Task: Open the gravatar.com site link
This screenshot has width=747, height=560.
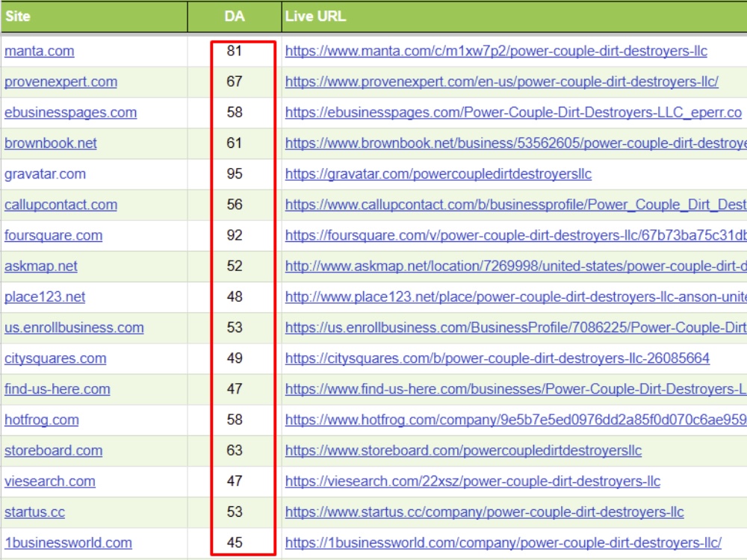Action: click(x=46, y=174)
